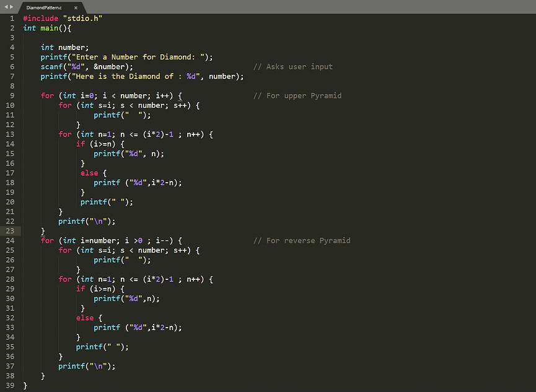Click the previous-tab left arrow
Viewport: 536px width, 392px height.
6,7
